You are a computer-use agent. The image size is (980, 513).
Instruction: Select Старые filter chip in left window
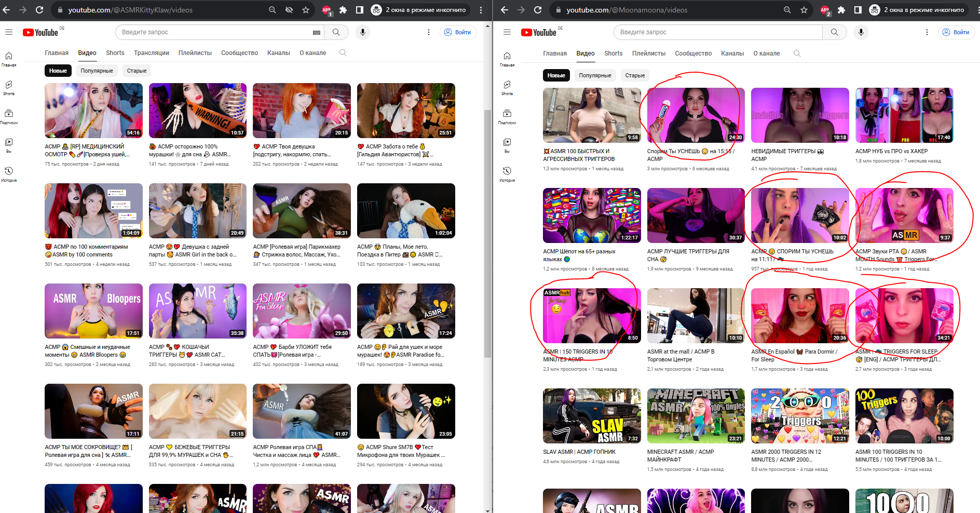(137, 71)
